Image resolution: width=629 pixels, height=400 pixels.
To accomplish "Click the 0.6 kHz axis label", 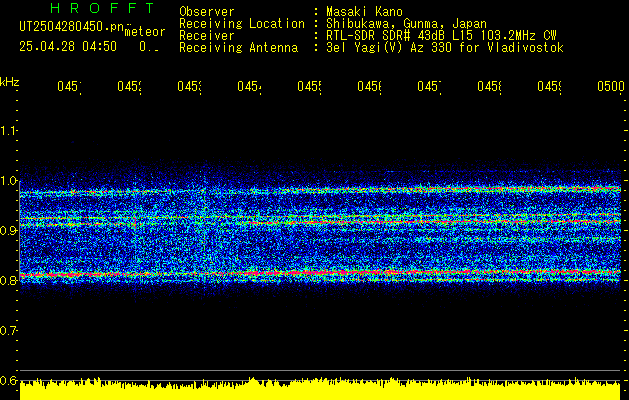I will (x=8, y=380).
